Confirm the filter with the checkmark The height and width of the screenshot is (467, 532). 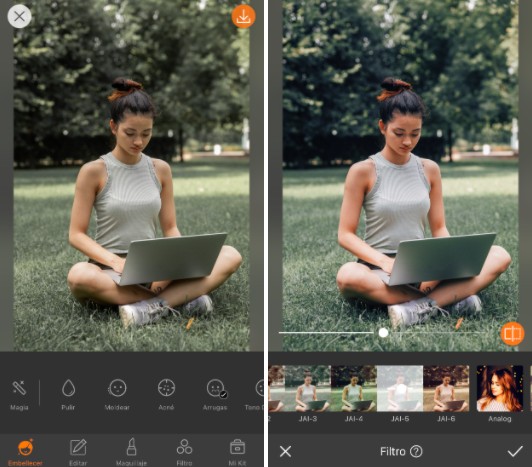515,451
